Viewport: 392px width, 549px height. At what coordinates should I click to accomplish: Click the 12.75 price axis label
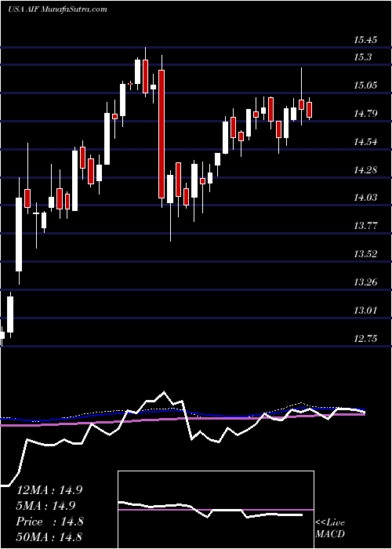tap(365, 339)
